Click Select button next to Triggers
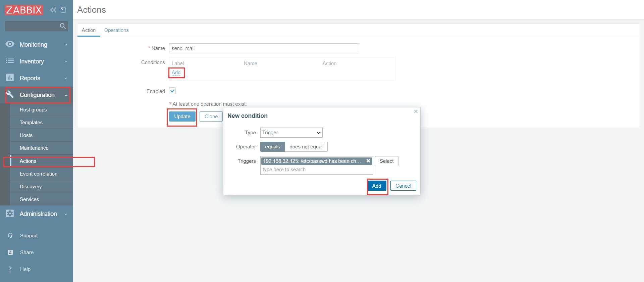Image resolution: width=644 pixels, height=282 pixels. 386,161
